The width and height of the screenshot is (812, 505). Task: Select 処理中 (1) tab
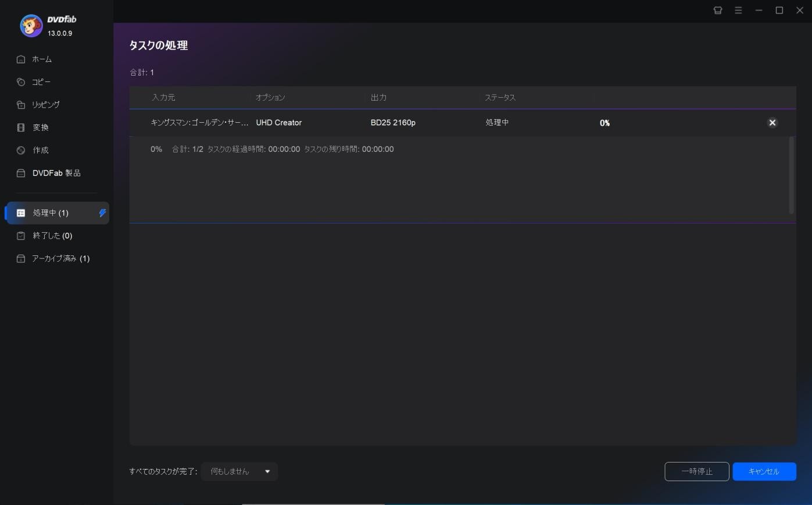(x=57, y=213)
